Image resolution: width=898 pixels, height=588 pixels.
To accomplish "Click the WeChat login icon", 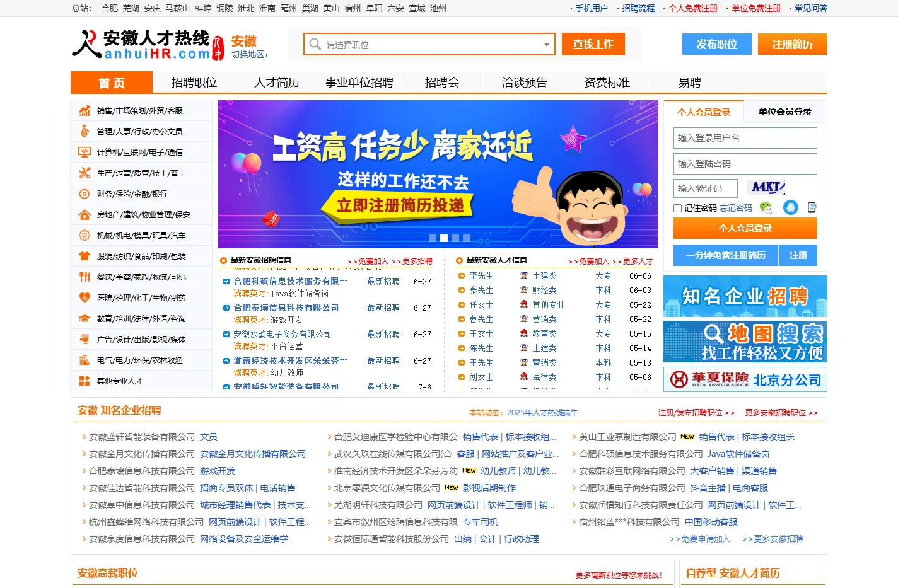I will click(x=766, y=207).
